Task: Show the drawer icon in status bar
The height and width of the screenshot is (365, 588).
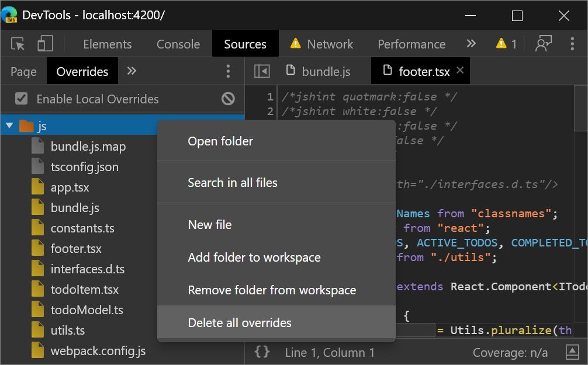Action: tap(572, 352)
